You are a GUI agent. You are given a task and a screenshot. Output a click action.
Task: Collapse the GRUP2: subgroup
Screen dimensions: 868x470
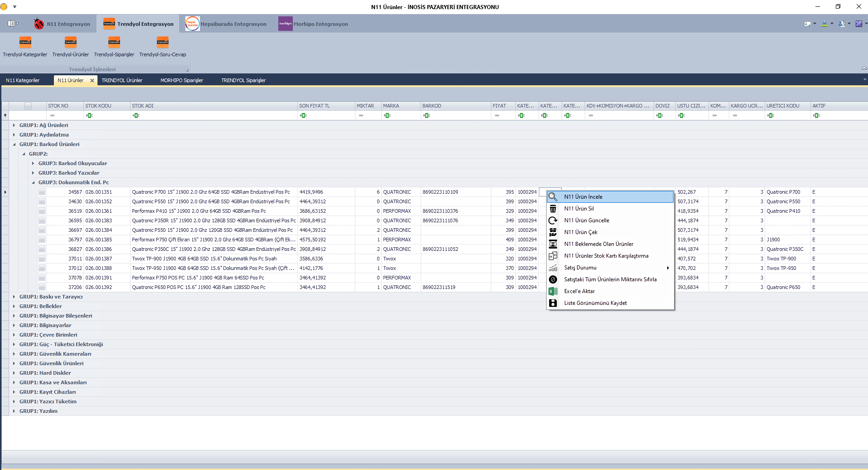[24, 154]
